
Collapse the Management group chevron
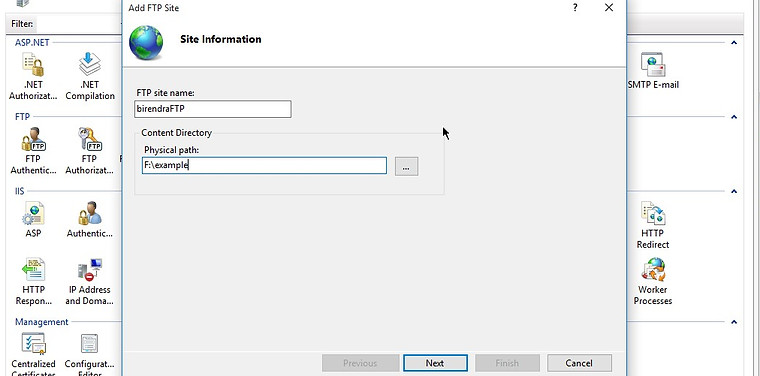[x=734, y=322]
